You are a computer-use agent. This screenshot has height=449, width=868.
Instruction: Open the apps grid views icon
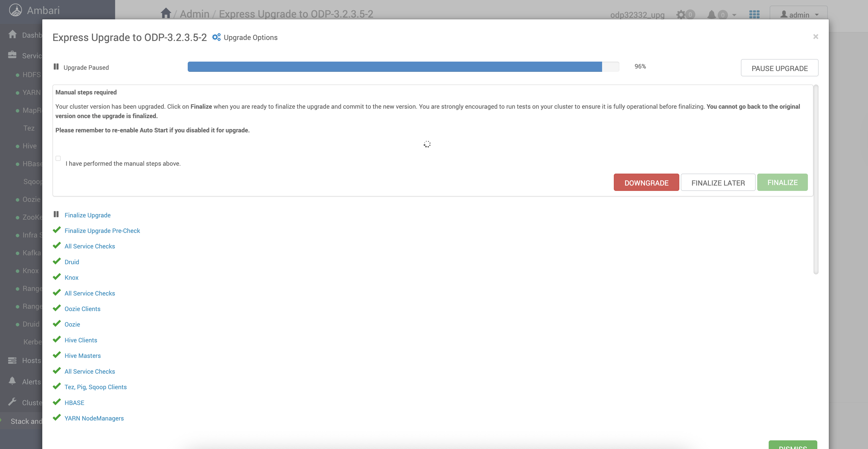tap(754, 15)
